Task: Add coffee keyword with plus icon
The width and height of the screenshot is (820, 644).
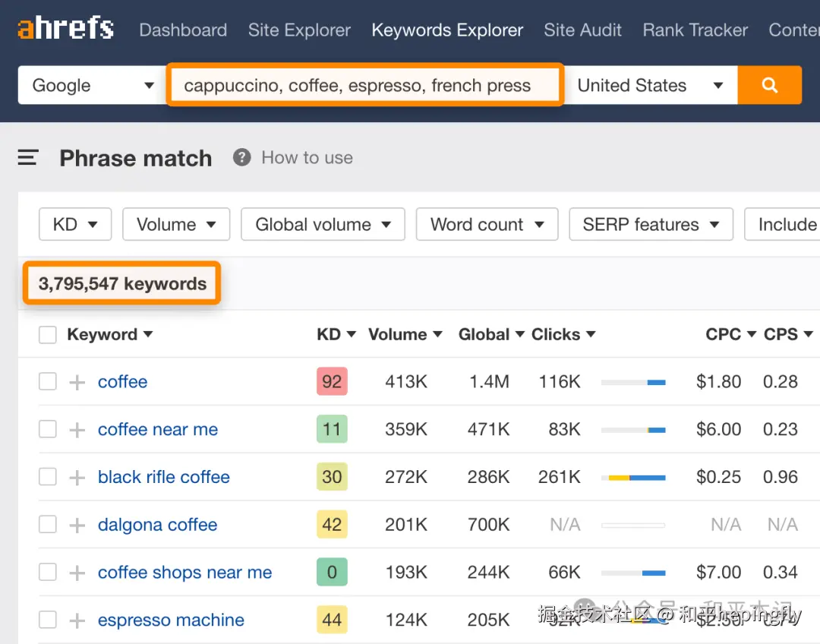Action: [77, 382]
